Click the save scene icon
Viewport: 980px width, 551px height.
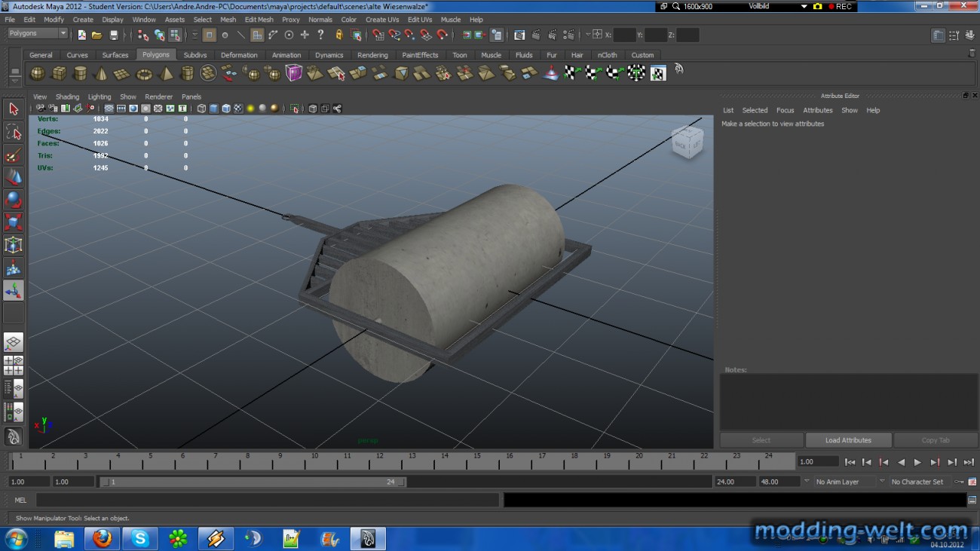click(114, 35)
